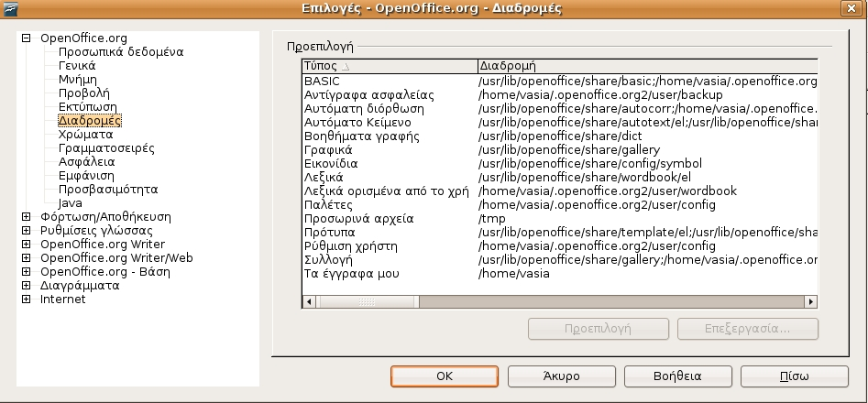Expand the Internet node
The height and width of the screenshot is (403, 868).
point(26,300)
